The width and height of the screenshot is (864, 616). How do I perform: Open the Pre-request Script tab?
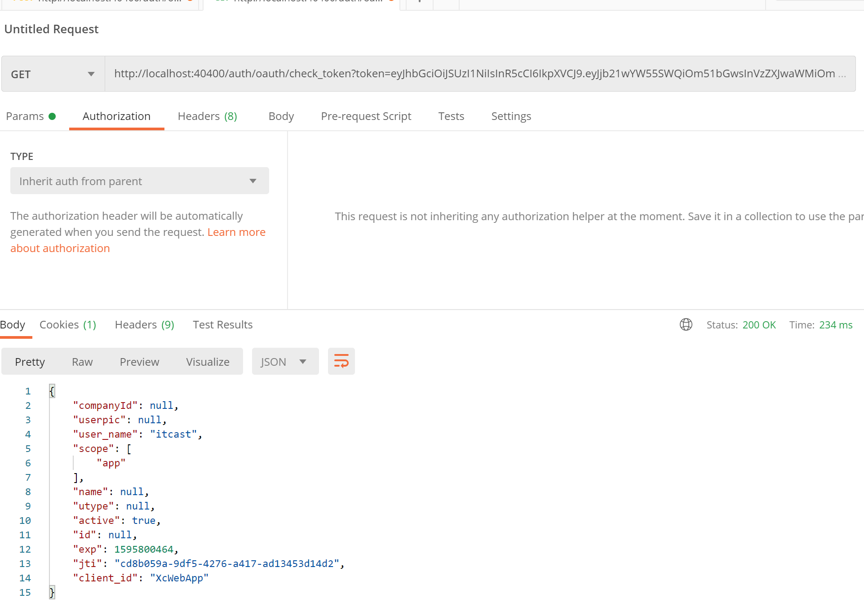(x=366, y=116)
